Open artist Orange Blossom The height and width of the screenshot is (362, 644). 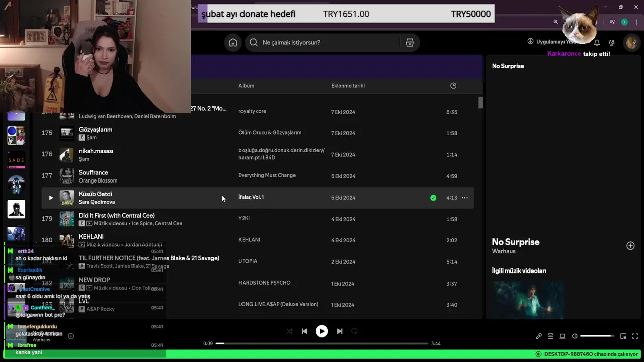(98, 180)
